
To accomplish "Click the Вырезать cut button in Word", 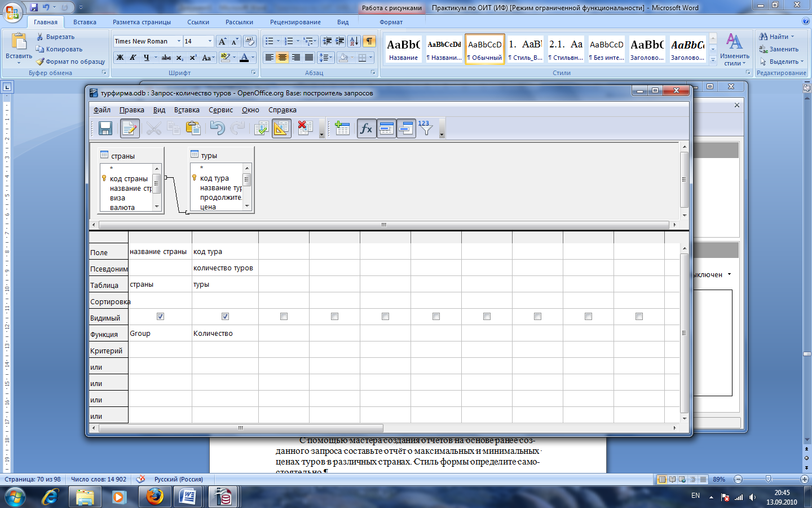I will tap(55, 37).
